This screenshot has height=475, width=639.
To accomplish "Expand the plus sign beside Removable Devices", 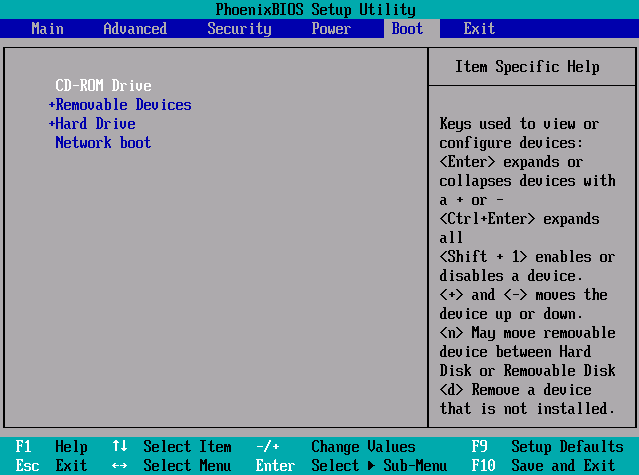I will pyautogui.click(x=52, y=105).
